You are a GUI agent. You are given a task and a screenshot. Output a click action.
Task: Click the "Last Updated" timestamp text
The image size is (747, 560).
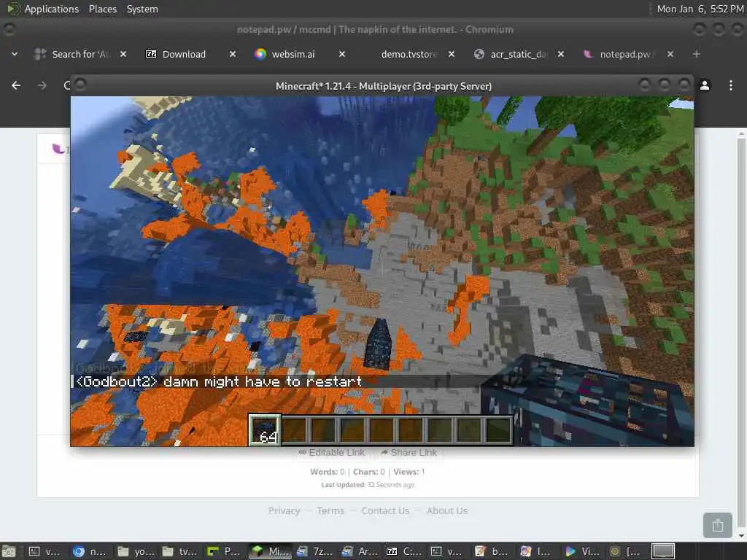pyautogui.click(x=368, y=485)
